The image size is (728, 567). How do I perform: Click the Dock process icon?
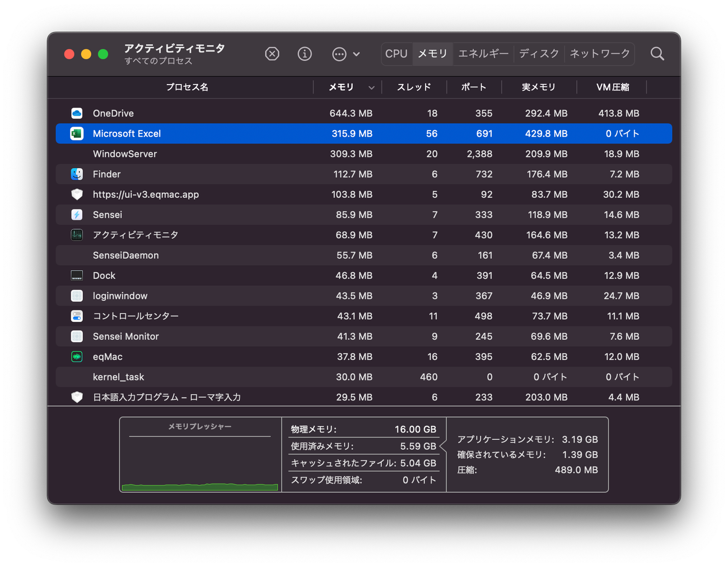point(77,276)
